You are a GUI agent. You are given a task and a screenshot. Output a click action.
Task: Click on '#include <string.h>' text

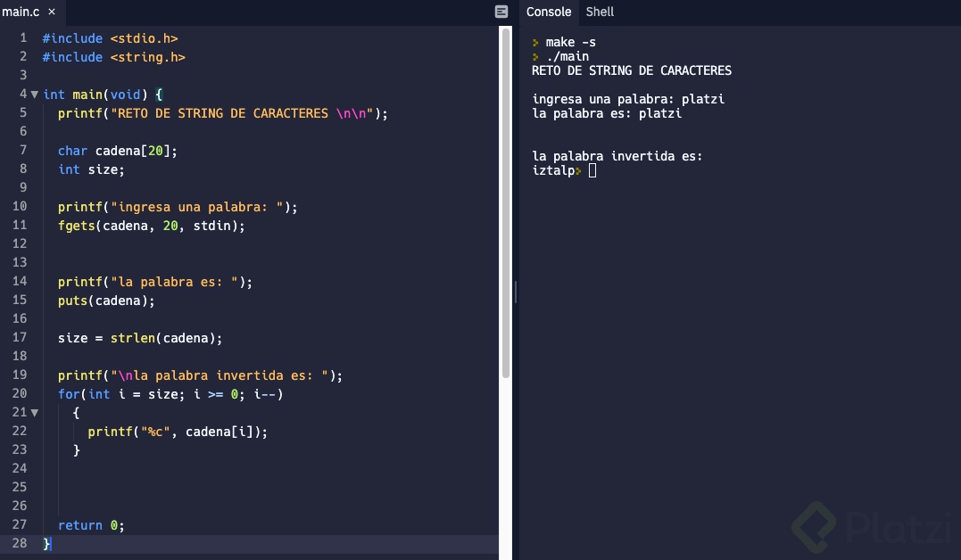(x=114, y=57)
